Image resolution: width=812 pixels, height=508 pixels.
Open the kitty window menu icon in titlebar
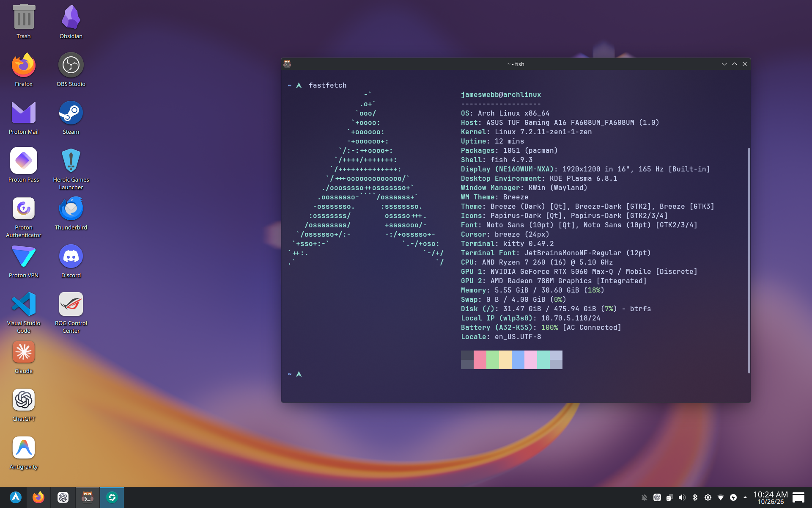(287, 64)
